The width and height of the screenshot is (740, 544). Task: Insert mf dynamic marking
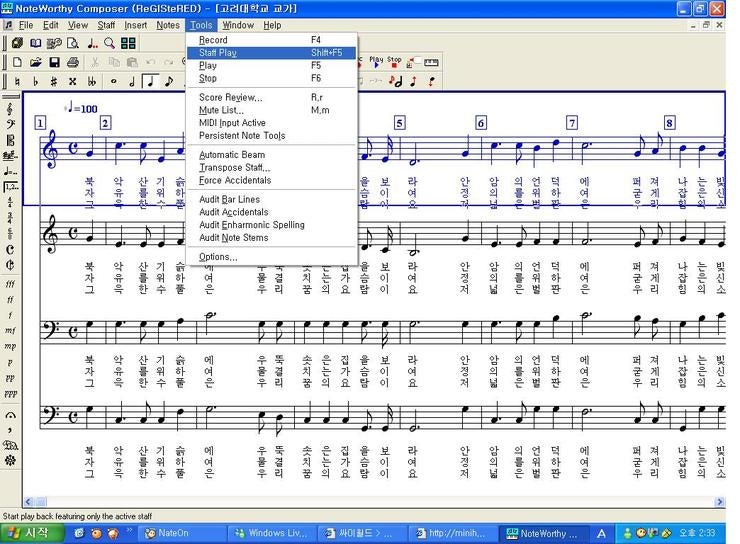pos(10,331)
